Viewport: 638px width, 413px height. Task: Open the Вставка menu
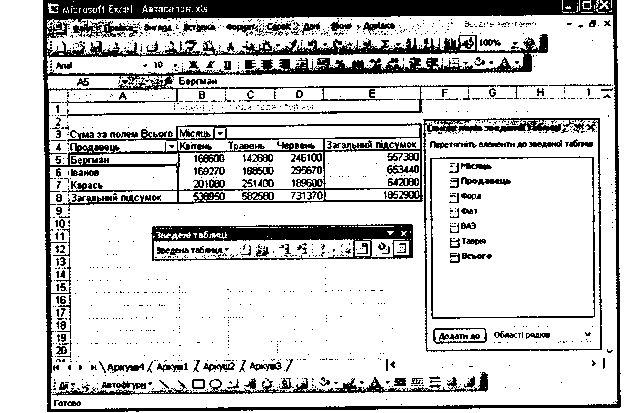pos(199,27)
